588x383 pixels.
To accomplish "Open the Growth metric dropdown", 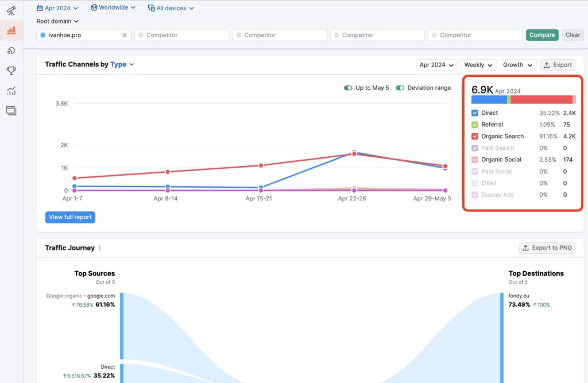I will point(517,65).
